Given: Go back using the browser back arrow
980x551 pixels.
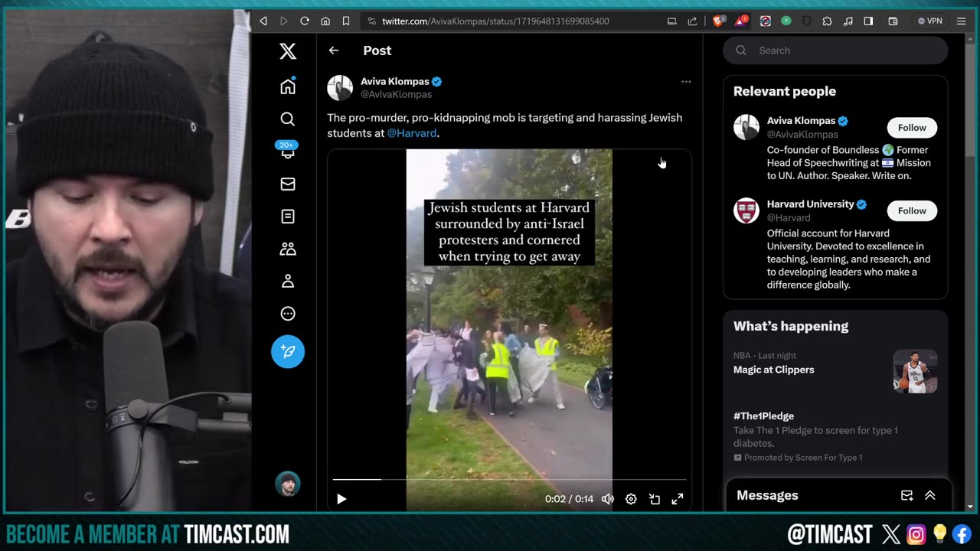Looking at the screenshot, I should coord(263,21).
